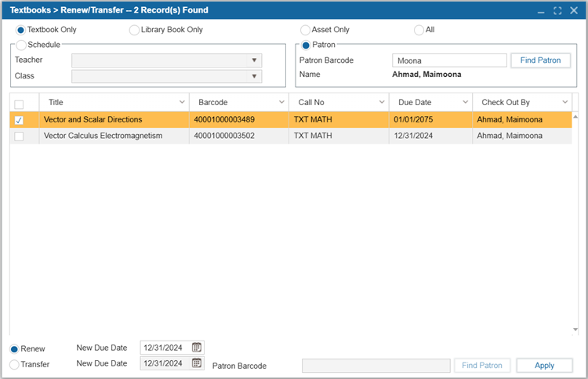
Task: Open Title column filter menu
Action: 182,102
